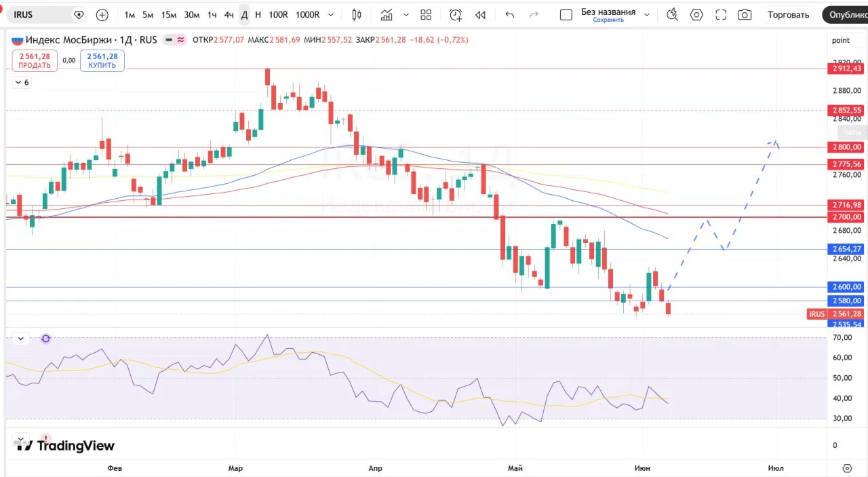The height and width of the screenshot is (477, 868).
Task: Click the 'Май' label on time axis
Action: (515, 468)
